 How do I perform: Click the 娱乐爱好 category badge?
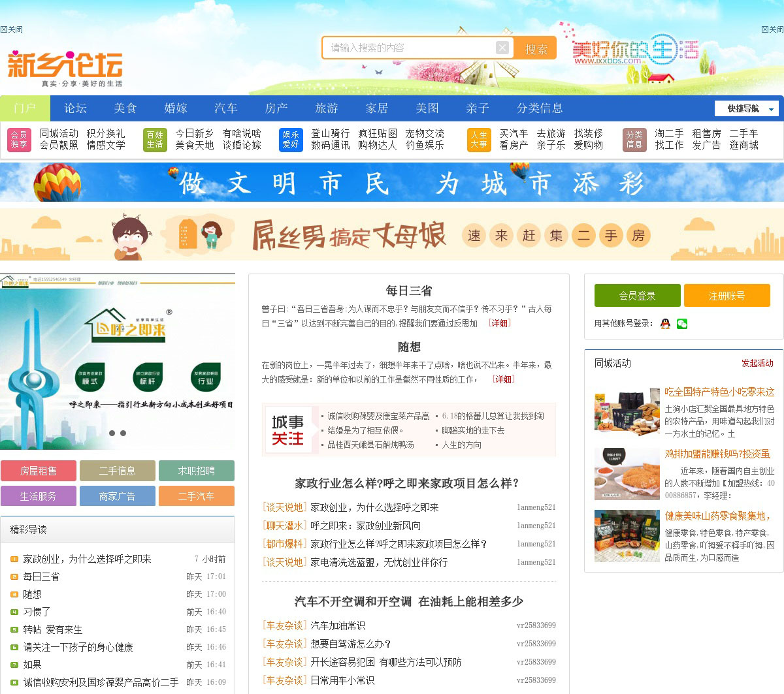coord(291,140)
